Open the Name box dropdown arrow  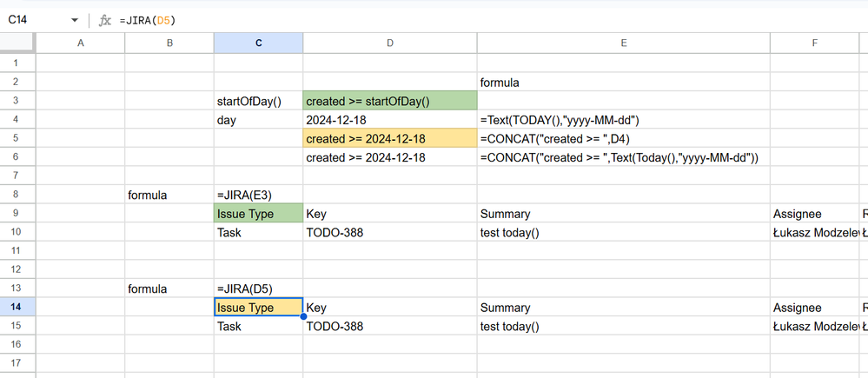[75, 21]
